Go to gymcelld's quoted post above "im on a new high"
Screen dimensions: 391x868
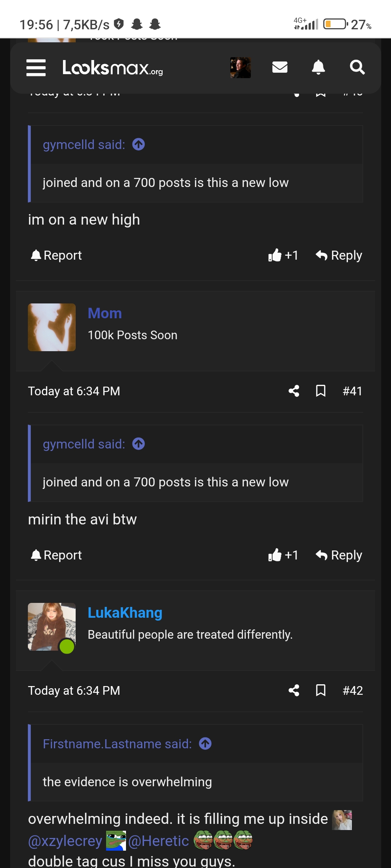[x=139, y=144]
